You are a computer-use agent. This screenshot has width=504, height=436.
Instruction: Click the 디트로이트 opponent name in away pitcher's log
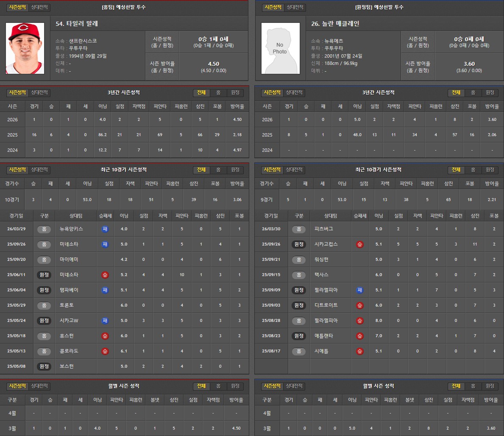[x=326, y=305]
